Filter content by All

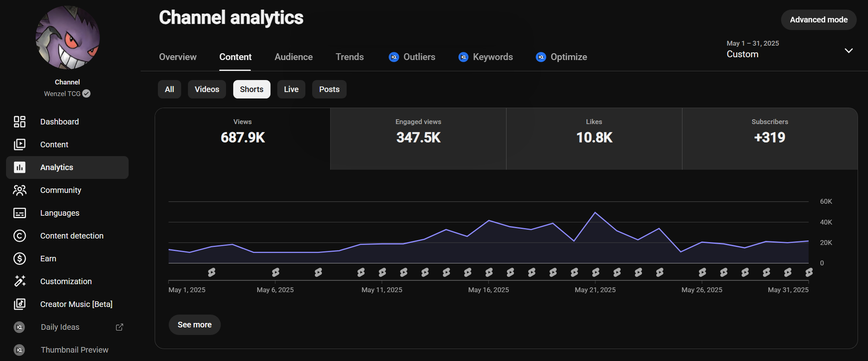pos(170,89)
